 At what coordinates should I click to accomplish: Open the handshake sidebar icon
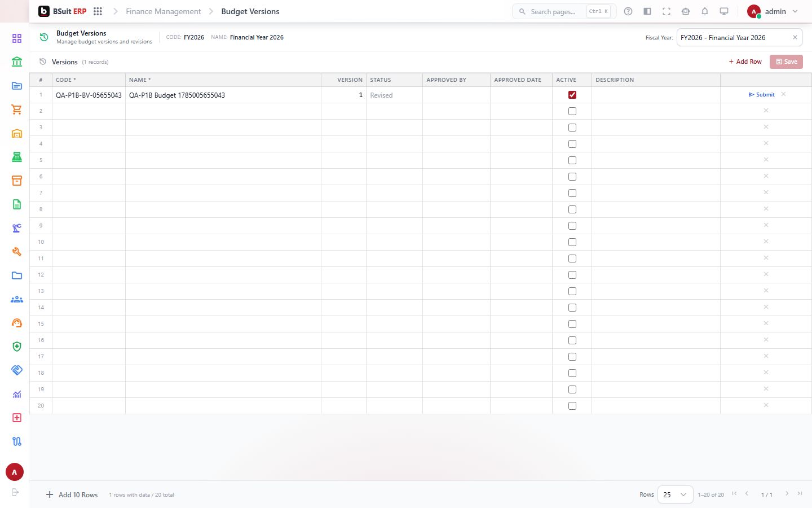tap(17, 370)
